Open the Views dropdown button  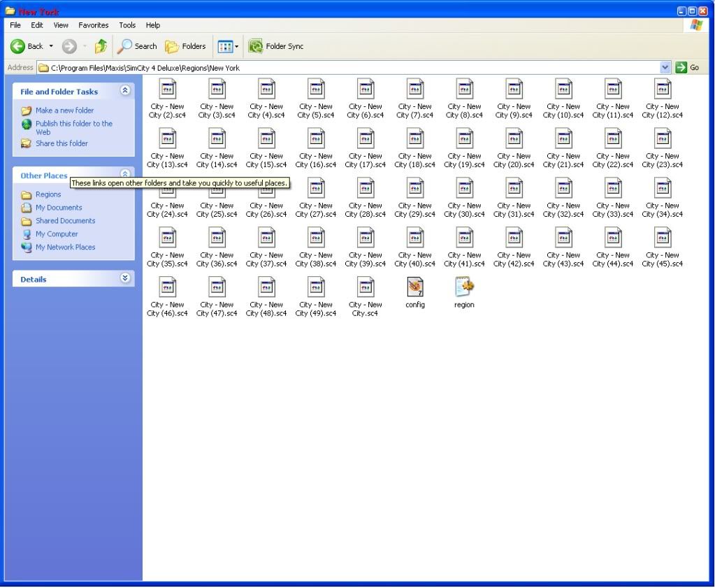click(x=228, y=46)
